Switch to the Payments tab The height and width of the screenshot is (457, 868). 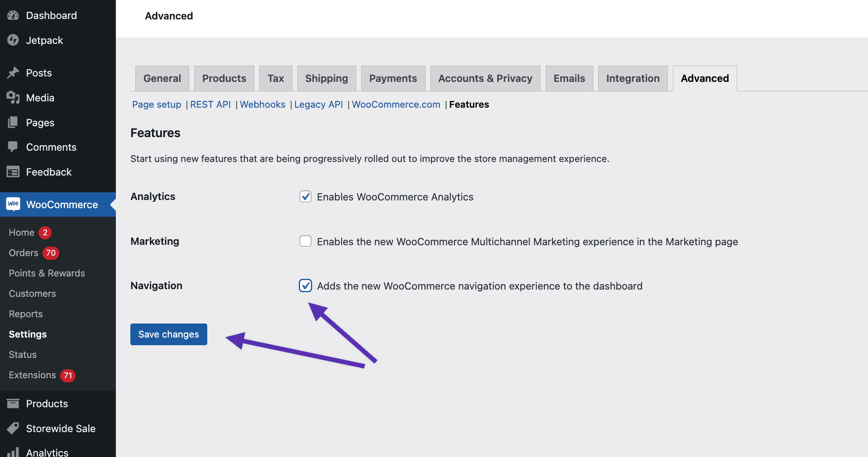(393, 78)
